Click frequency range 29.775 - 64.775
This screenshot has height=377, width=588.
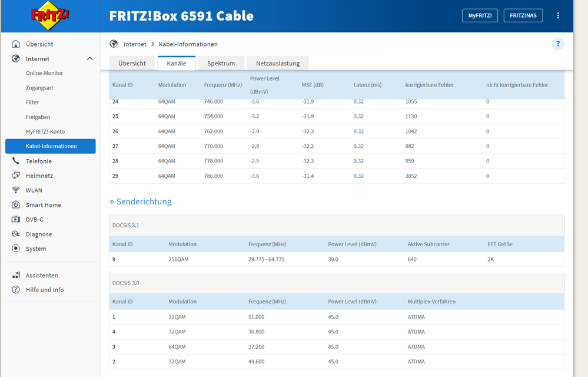click(x=266, y=259)
